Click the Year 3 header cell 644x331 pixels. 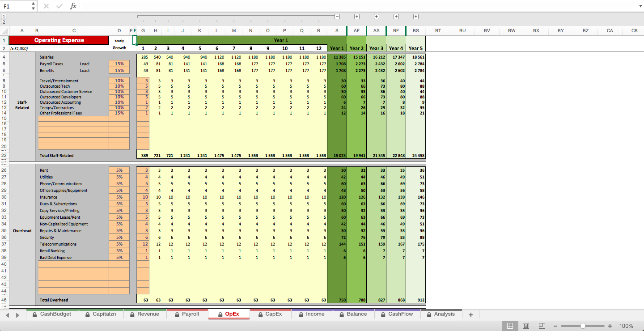pyautogui.click(x=376, y=48)
